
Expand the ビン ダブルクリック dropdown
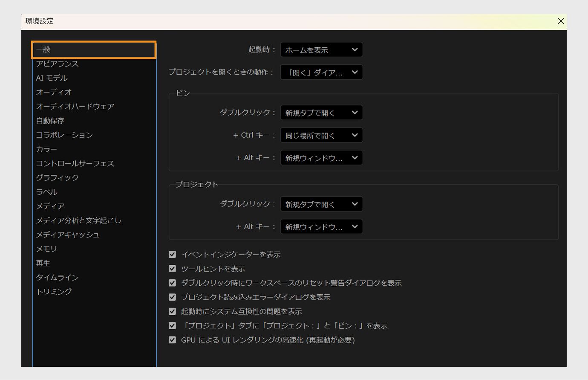point(321,112)
